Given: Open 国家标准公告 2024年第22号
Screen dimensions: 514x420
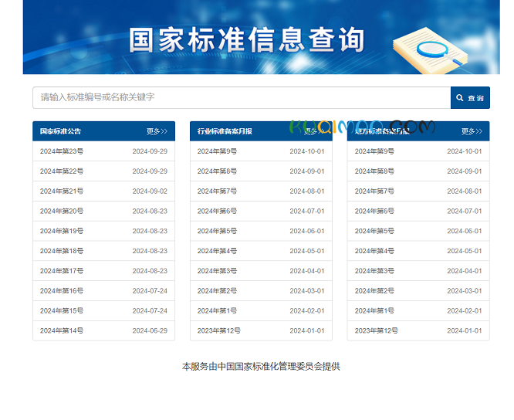Looking at the screenshot, I should (62, 171).
